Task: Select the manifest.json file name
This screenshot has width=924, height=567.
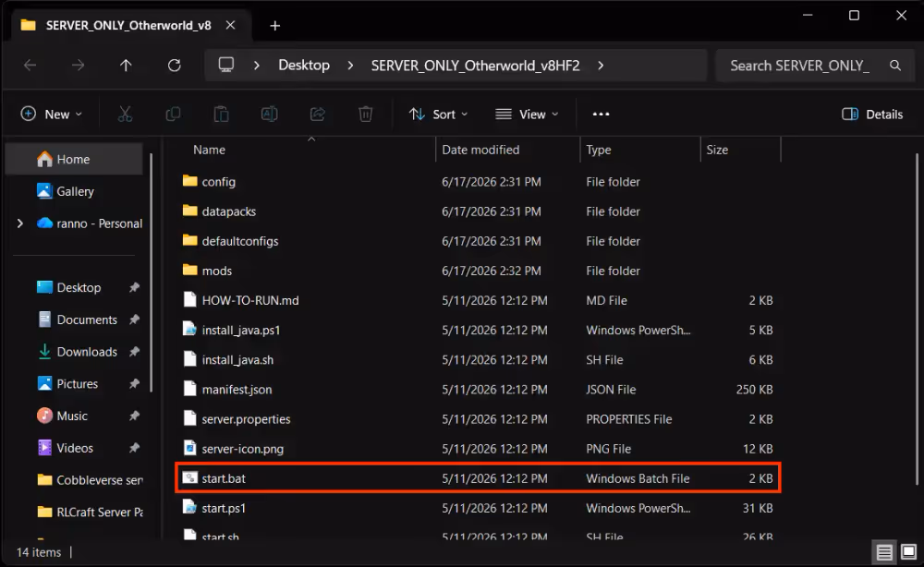Action: pos(237,389)
